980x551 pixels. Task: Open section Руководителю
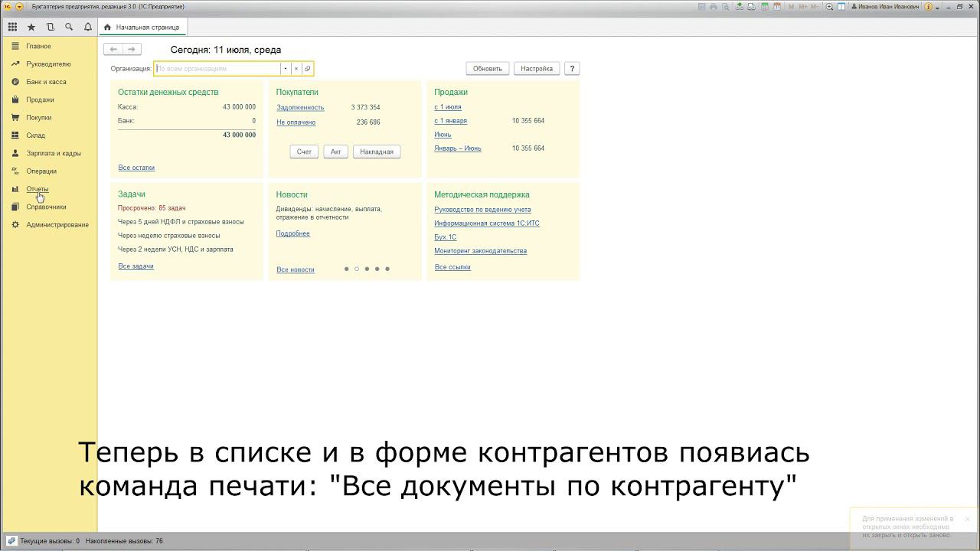click(x=48, y=64)
